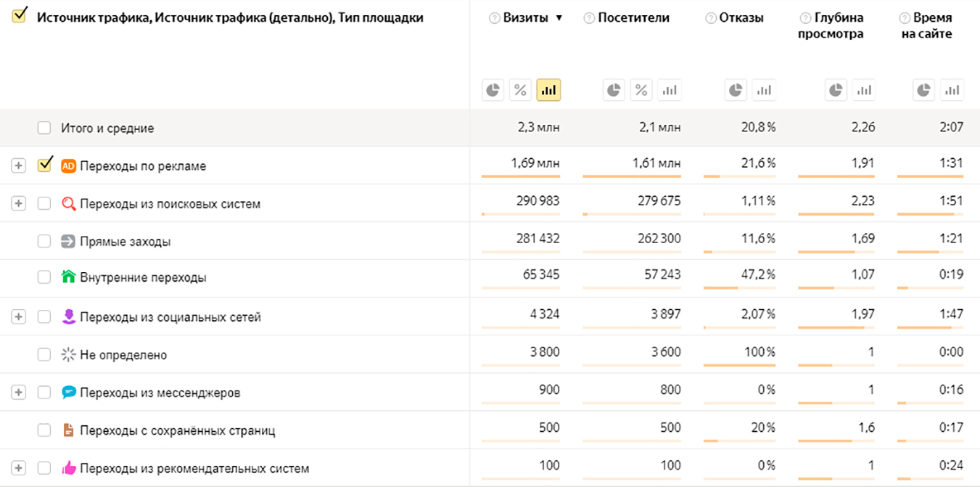The height and width of the screenshot is (487, 980).
Task: Expand the Переходы из поисковых систем row
Action: tap(18, 203)
